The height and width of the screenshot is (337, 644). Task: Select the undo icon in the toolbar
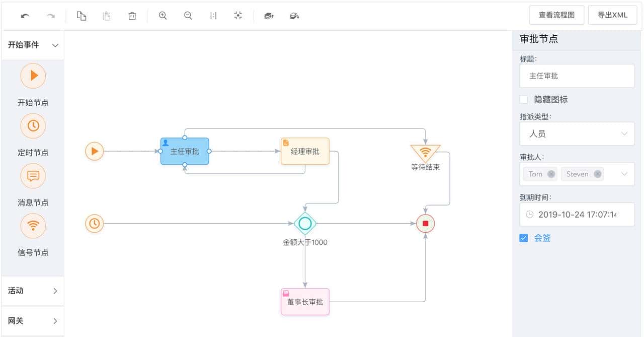25,16
